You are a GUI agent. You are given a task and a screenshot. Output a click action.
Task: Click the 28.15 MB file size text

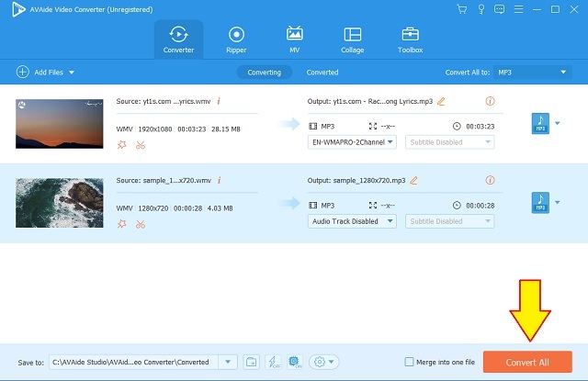(226, 129)
